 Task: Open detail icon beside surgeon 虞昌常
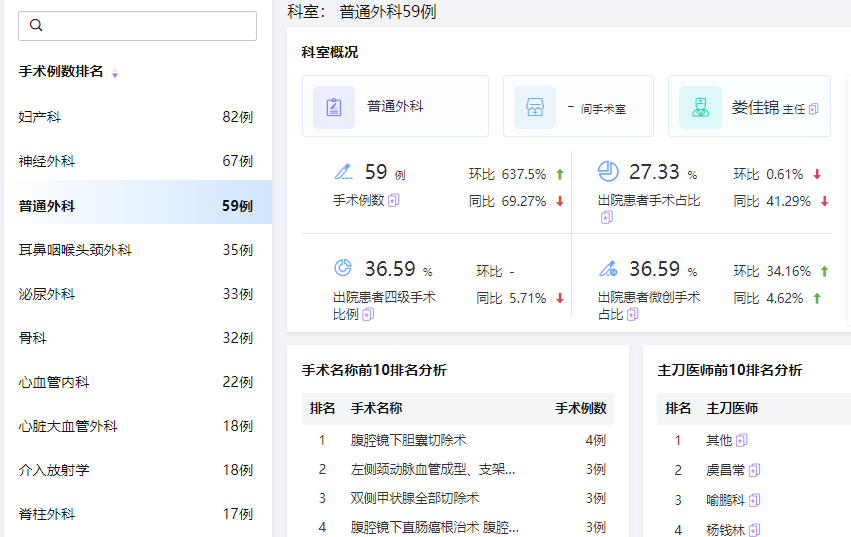[x=754, y=470]
